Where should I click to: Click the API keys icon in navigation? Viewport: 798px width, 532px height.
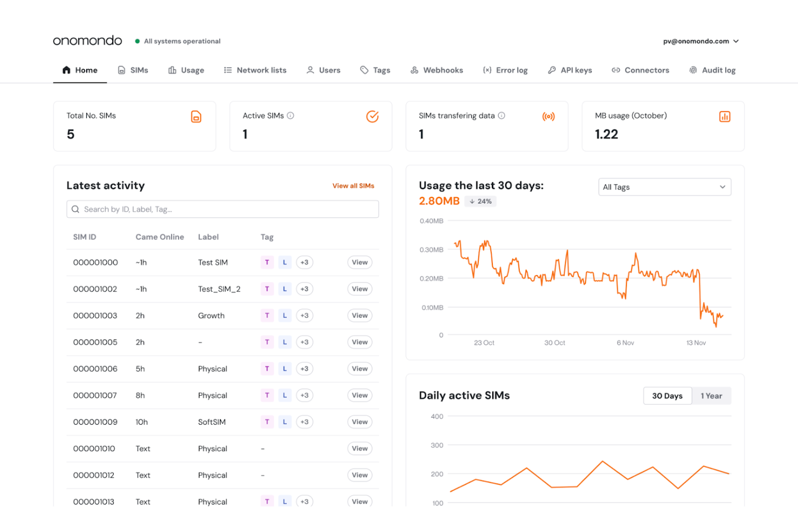(551, 70)
